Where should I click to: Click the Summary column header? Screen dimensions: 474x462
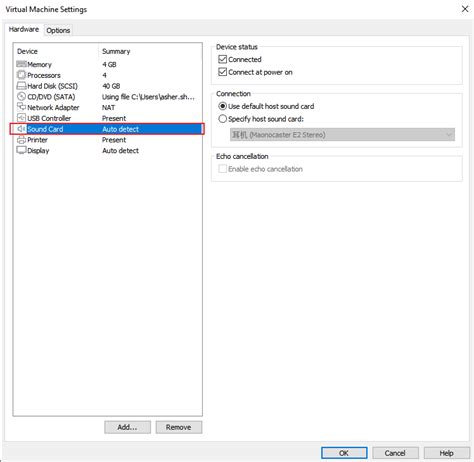pyautogui.click(x=116, y=51)
